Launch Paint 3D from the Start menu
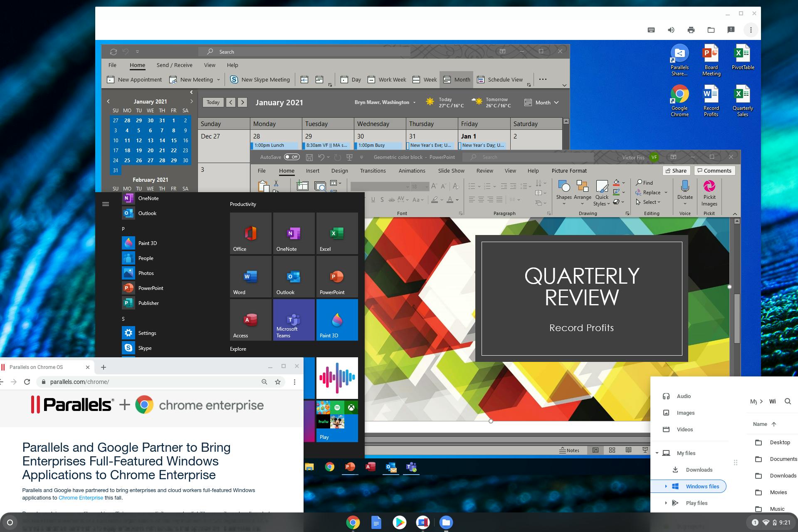The height and width of the screenshot is (532, 798). [x=147, y=243]
